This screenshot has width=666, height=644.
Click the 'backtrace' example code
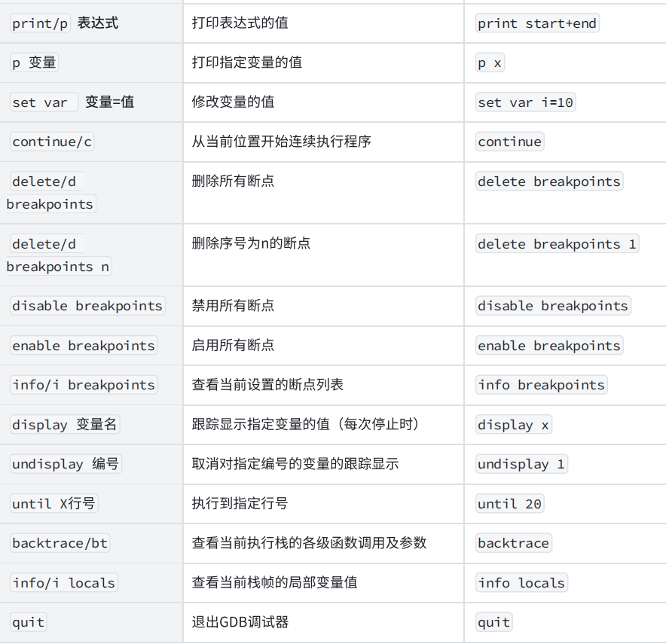(x=514, y=543)
